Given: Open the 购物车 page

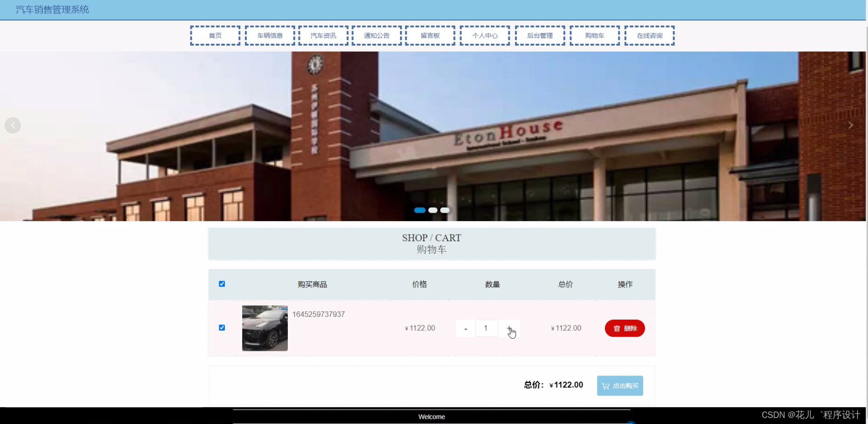Looking at the screenshot, I should 595,35.
